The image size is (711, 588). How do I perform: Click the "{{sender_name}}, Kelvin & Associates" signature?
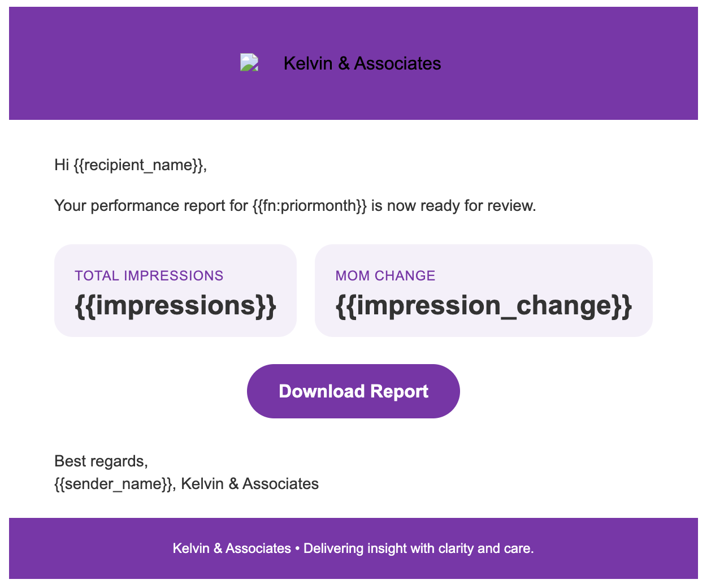(187, 484)
